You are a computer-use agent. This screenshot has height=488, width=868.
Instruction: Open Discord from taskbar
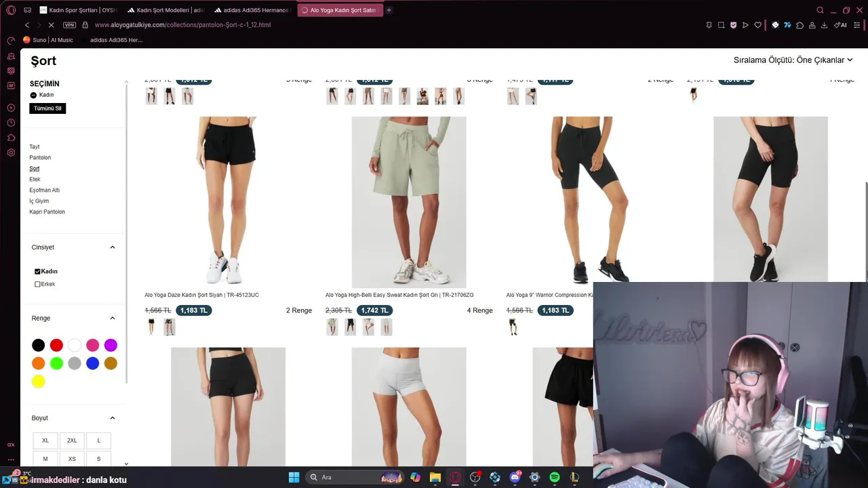[x=515, y=477]
